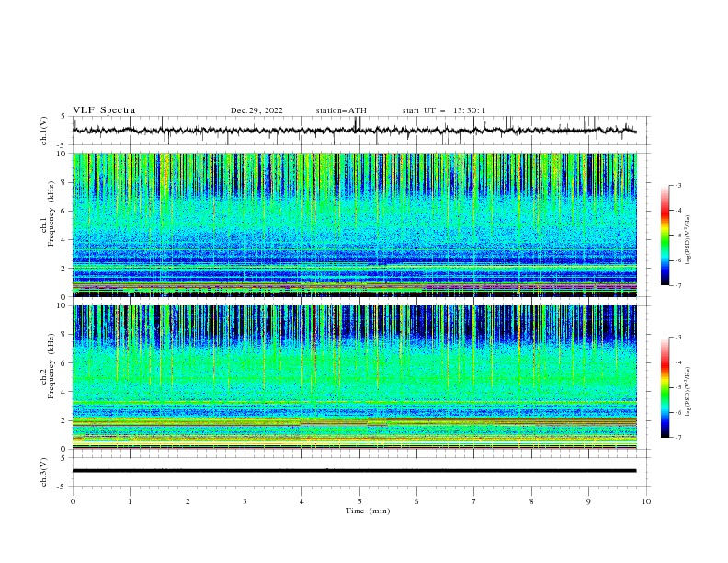
Task: Click the ch.2 spectrogram color bar
Action: [x=665, y=387]
